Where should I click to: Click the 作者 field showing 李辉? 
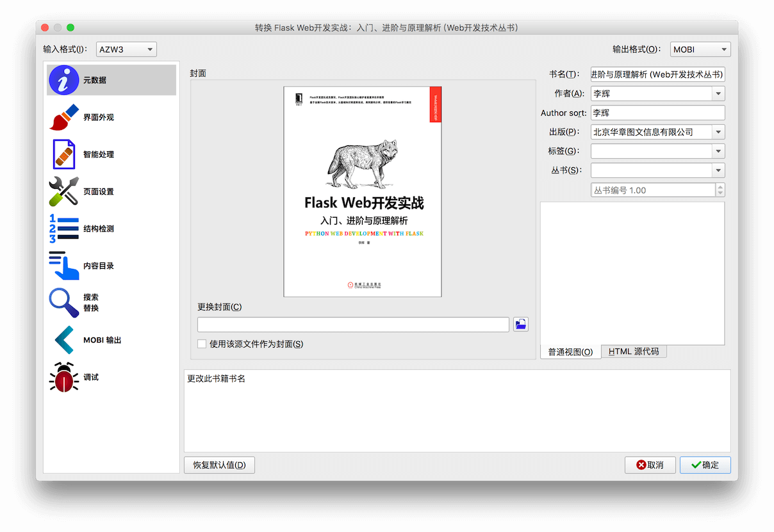651,93
